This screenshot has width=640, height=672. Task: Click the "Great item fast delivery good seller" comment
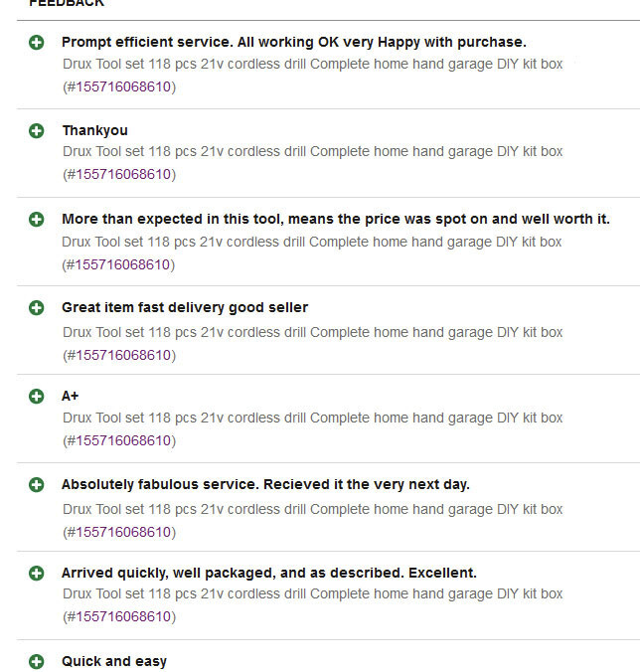point(185,307)
